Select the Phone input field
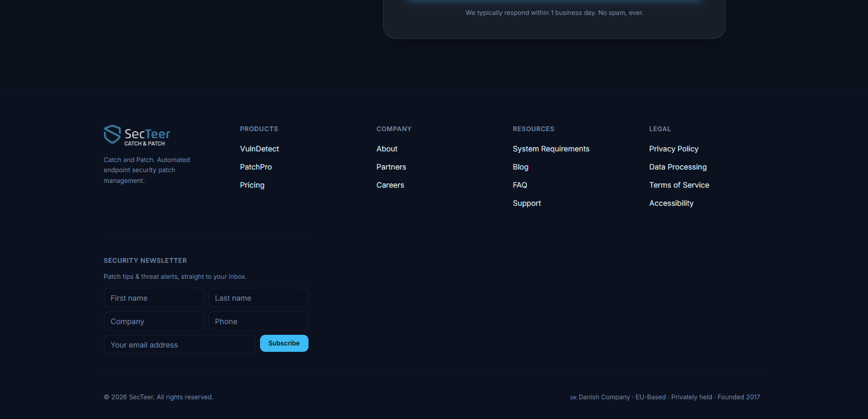The width and height of the screenshot is (868, 419). pyautogui.click(x=258, y=321)
